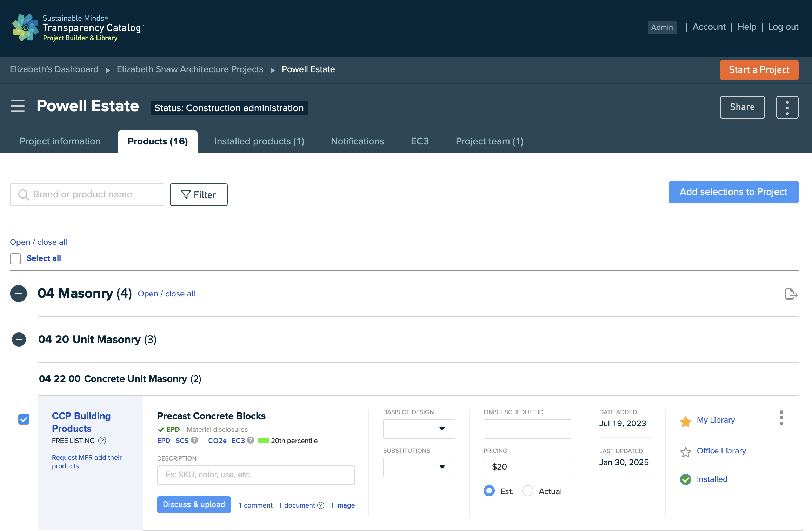The height and width of the screenshot is (531, 812).
Task: Click the green Installed checkmark icon
Action: point(685,479)
